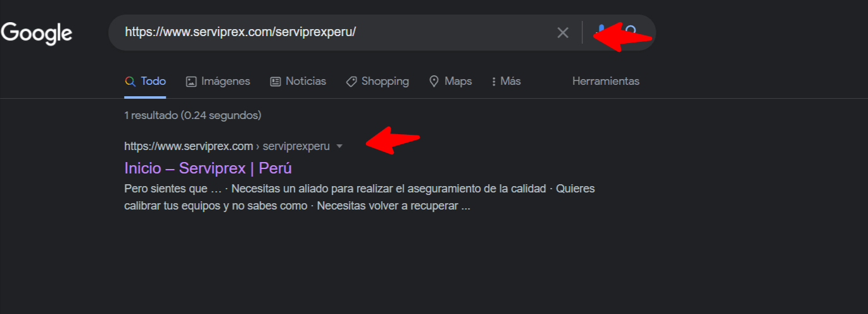Open the dropdown arrow beside serviprexperu
This screenshot has height=314, width=868.
tap(339, 146)
